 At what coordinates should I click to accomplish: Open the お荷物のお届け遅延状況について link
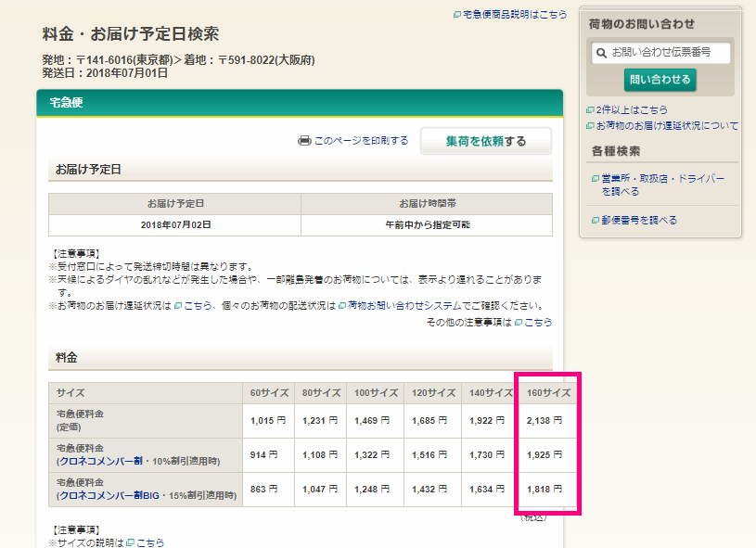[x=666, y=126]
